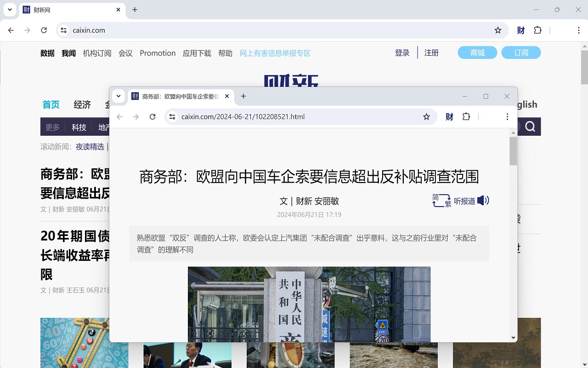Open Caixin extension icon in rear window toolbar
Screen dimensions: 588x368
(521, 30)
